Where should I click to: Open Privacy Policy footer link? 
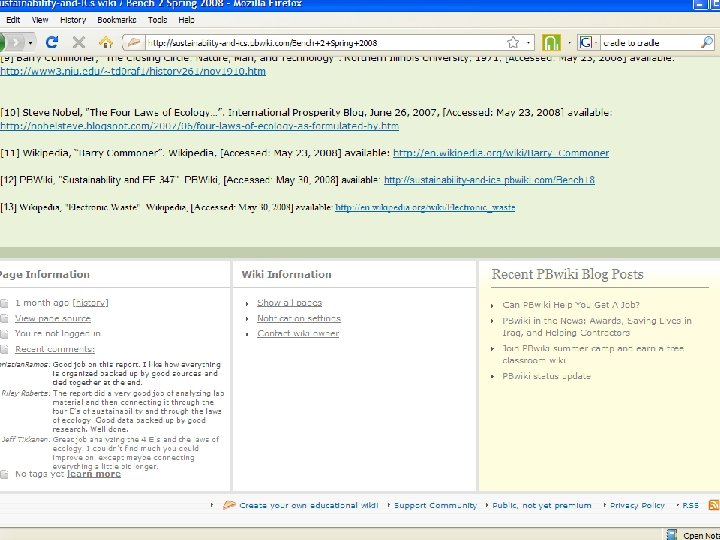click(x=637, y=505)
